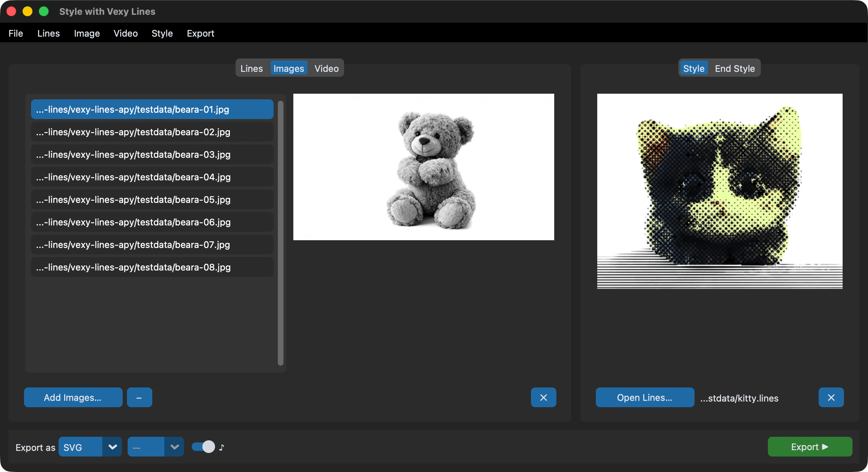Image resolution: width=868 pixels, height=472 pixels.
Task: Select beara-03.jpg in the image list
Action: coord(152,154)
